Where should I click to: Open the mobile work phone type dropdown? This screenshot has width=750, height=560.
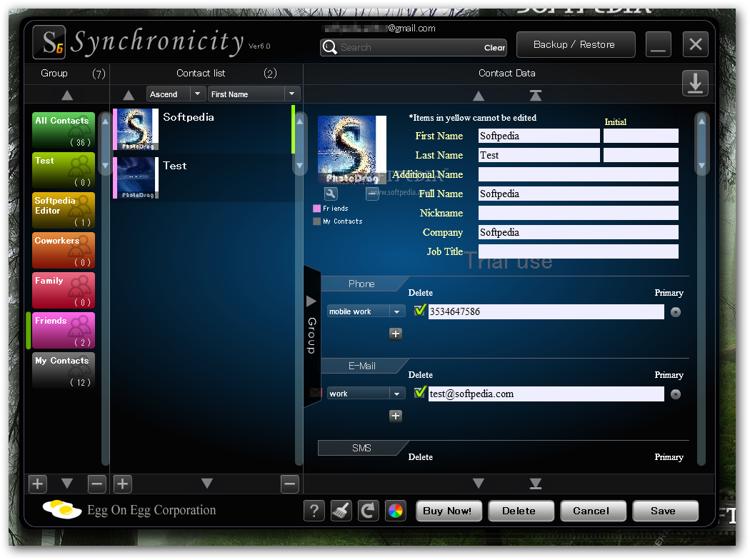point(366,311)
